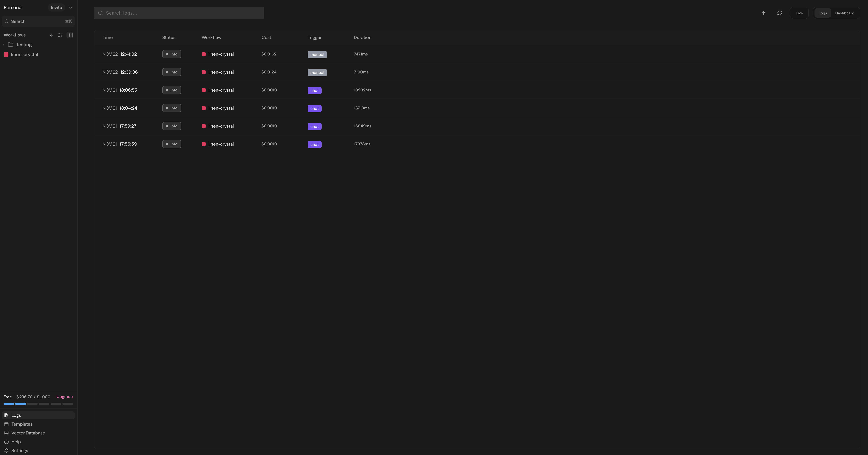Expand the testing folder
The image size is (868, 455).
(3, 44)
